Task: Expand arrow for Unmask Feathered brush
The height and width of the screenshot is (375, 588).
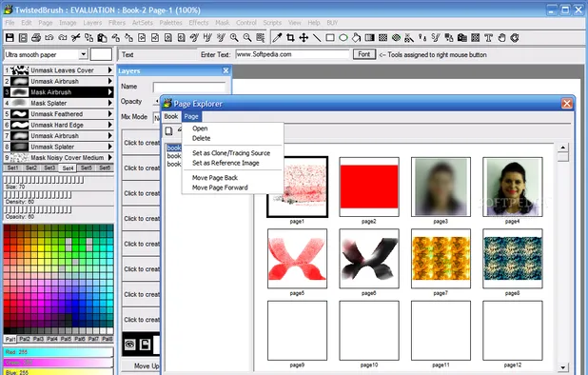Action: pyautogui.click(x=109, y=113)
